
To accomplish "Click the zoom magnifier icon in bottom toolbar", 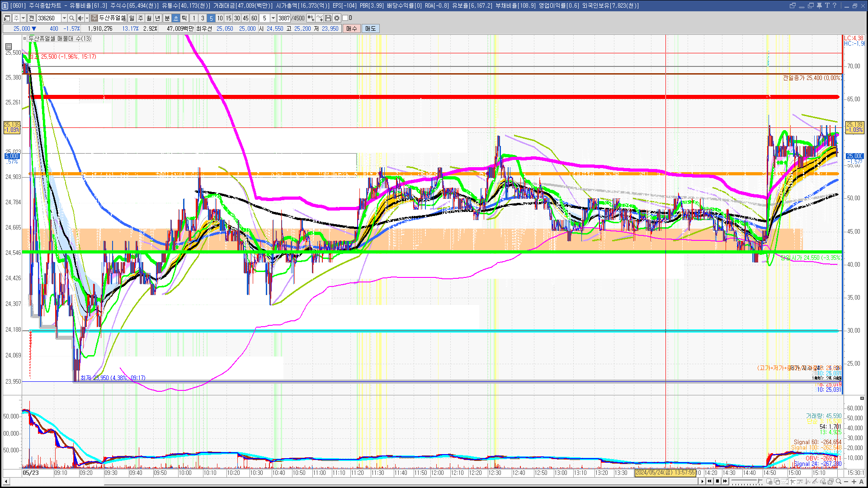I will [x=839, y=482].
